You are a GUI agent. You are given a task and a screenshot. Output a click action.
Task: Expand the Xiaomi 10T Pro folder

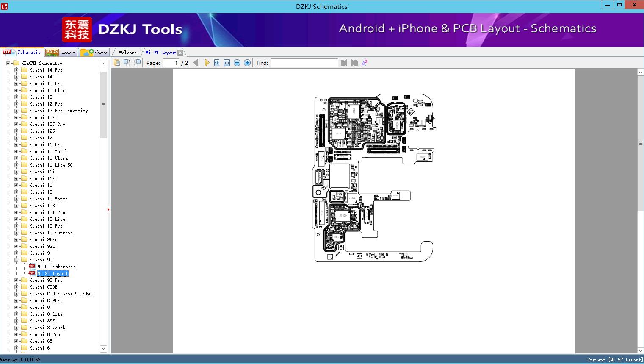(x=16, y=212)
